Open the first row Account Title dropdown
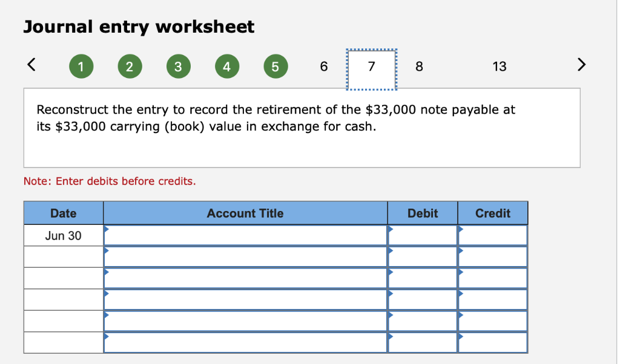This screenshot has height=364, width=620. [x=245, y=235]
